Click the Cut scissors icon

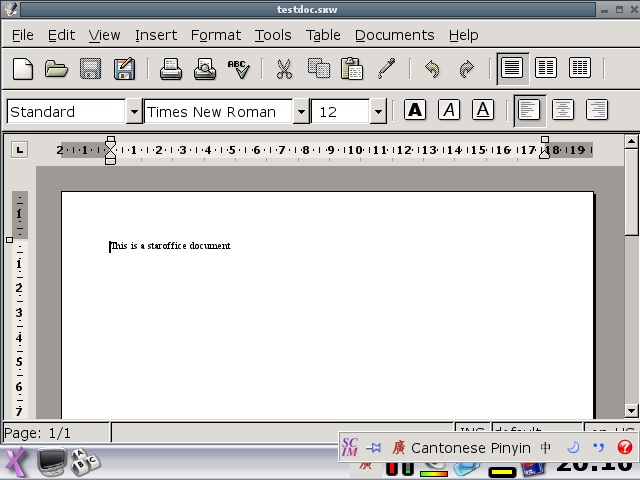[284, 69]
